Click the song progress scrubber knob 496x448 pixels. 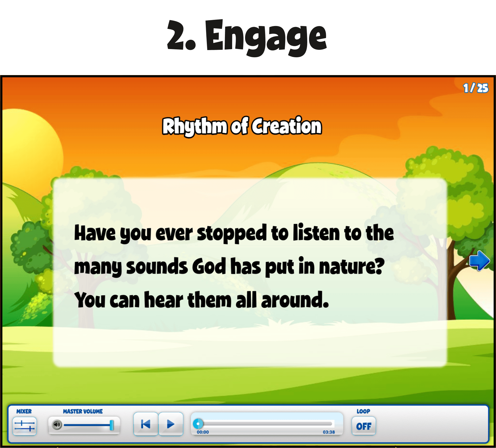coord(198,424)
